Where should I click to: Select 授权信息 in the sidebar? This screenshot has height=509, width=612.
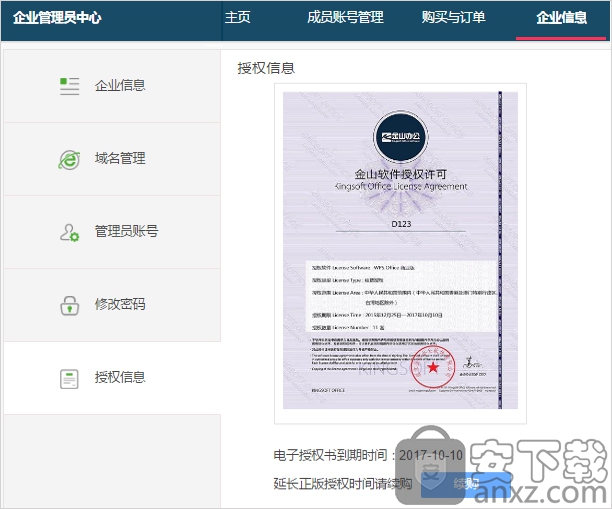pos(112,378)
